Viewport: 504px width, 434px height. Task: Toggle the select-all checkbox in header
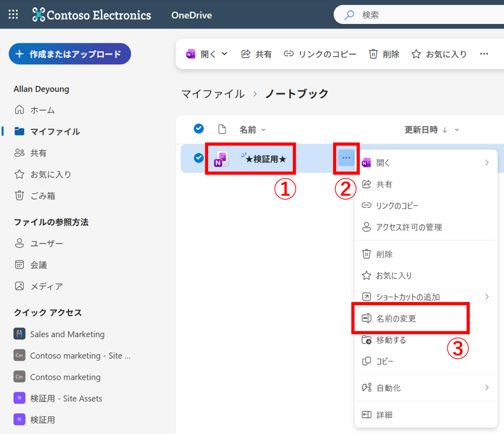pyautogui.click(x=199, y=129)
